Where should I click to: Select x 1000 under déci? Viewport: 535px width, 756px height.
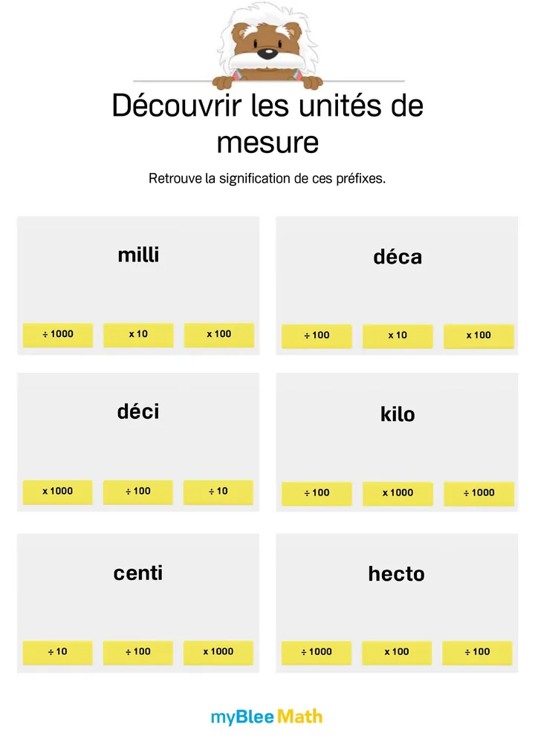coord(58,492)
